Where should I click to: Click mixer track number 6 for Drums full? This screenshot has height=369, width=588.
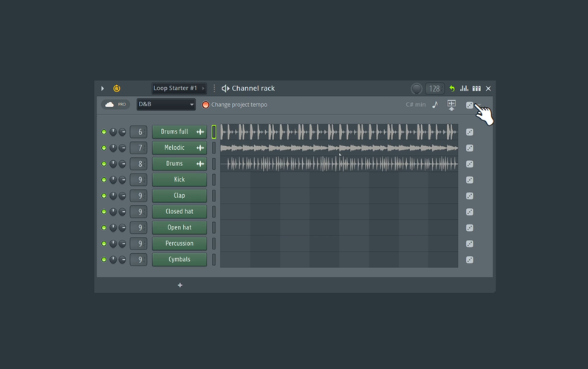click(x=138, y=132)
